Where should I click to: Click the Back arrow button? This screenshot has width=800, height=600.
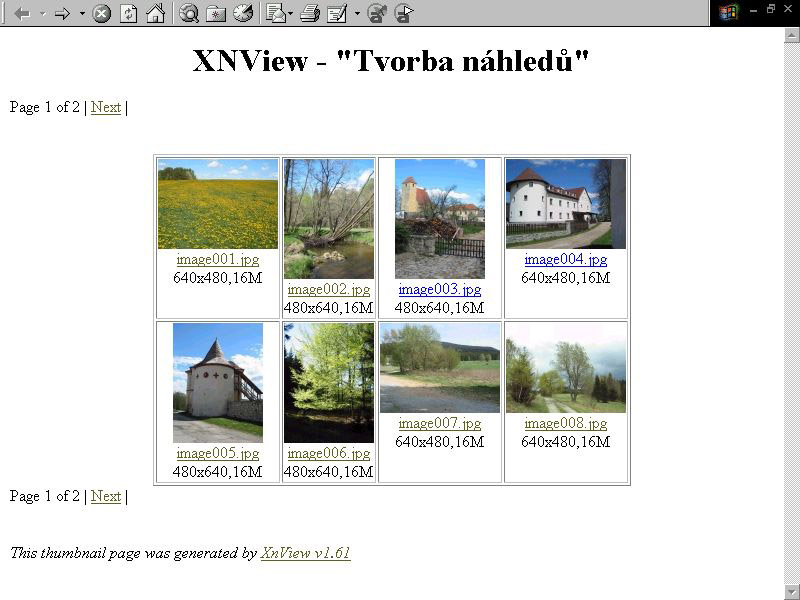pyautogui.click(x=21, y=13)
